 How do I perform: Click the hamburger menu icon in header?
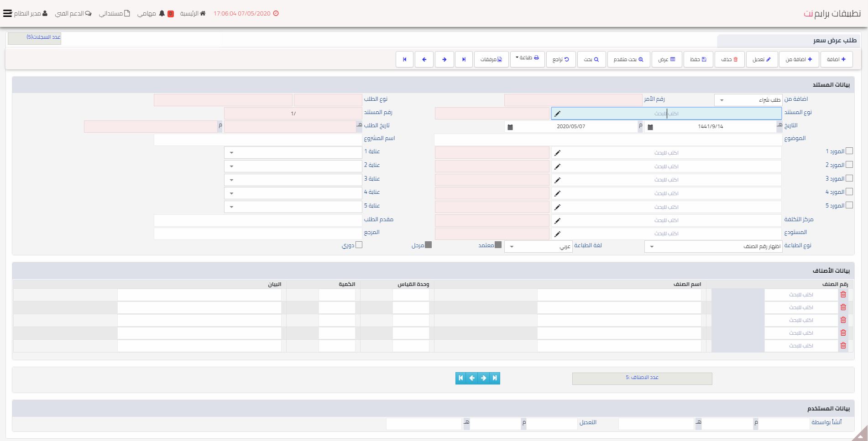[x=7, y=13]
